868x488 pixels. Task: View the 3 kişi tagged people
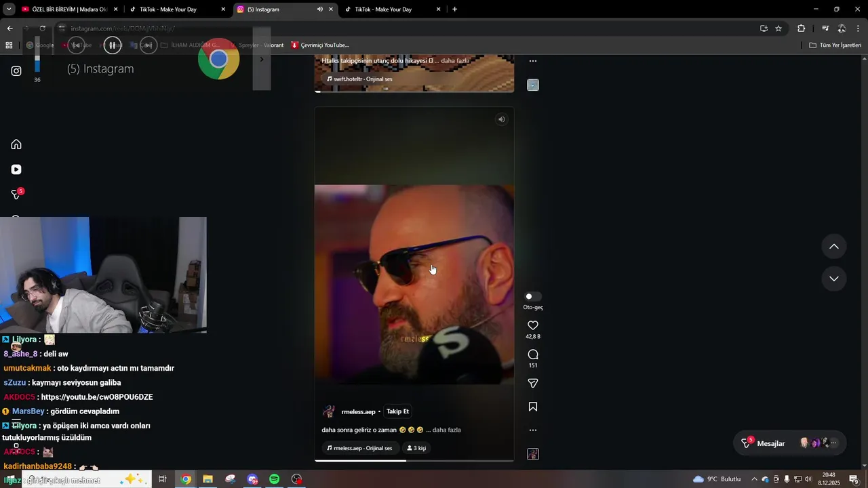(x=416, y=448)
